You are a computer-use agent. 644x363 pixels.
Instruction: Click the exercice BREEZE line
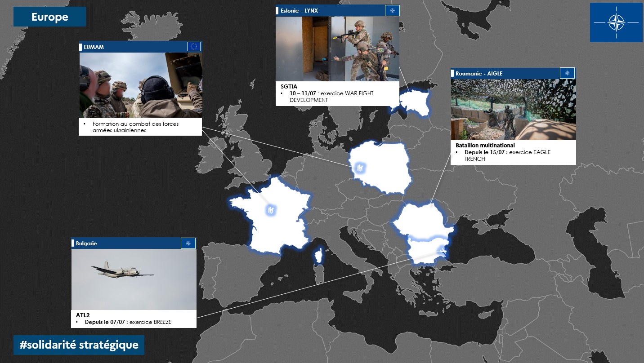[128, 322]
